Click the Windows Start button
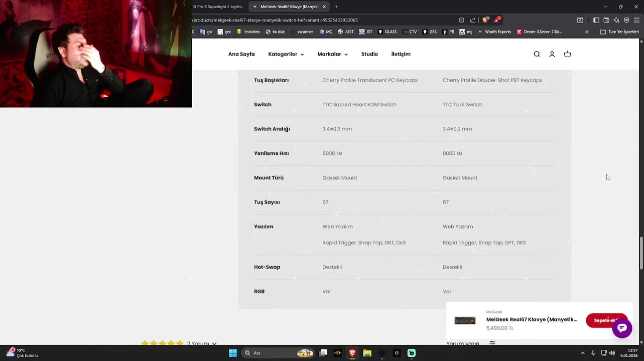This screenshot has width=644, height=361. (x=233, y=353)
